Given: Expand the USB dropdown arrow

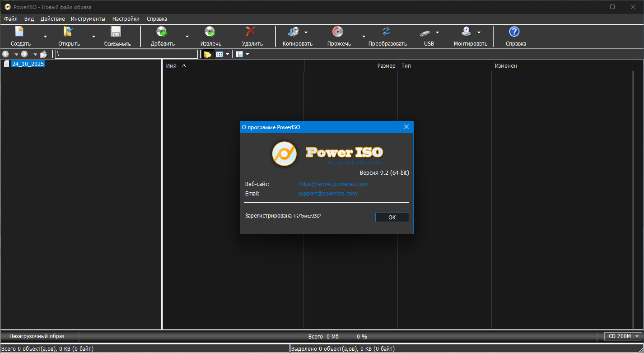Looking at the screenshot, I should coord(437,33).
